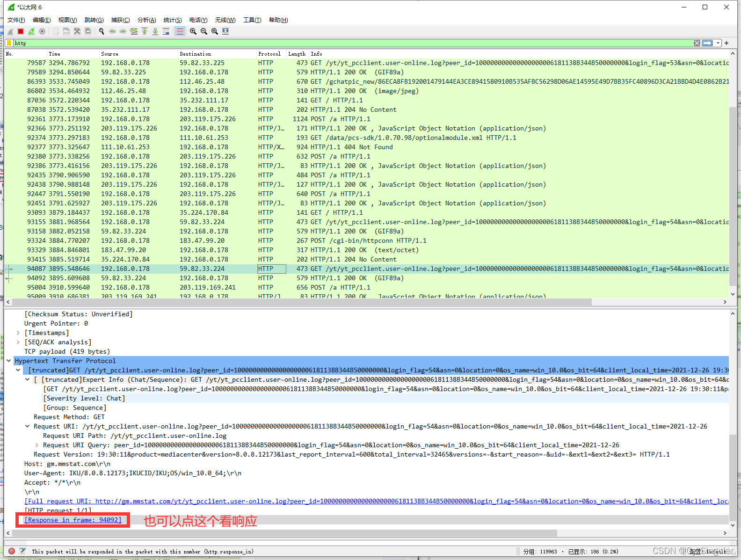
Task: Sort packets by the Length column header
Action: coord(298,54)
